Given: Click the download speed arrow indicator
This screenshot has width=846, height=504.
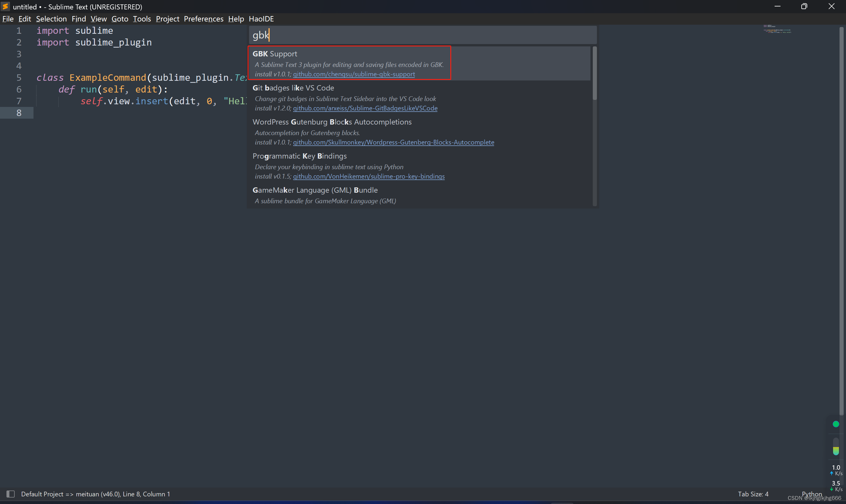Looking at the screenshot, I should coord(831,489).
